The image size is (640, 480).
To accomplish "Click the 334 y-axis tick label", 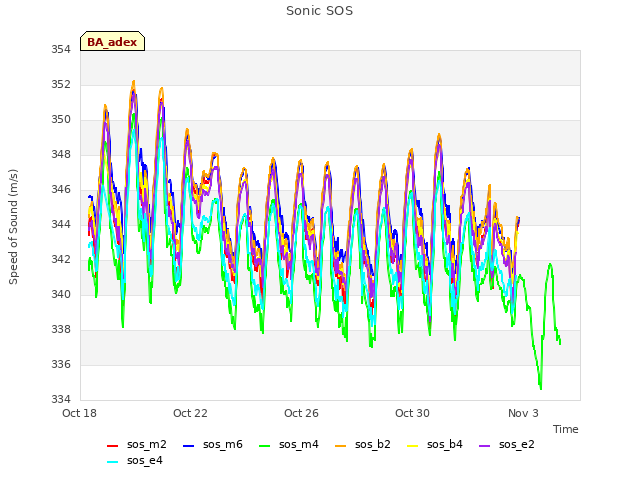I will point(61,400).
